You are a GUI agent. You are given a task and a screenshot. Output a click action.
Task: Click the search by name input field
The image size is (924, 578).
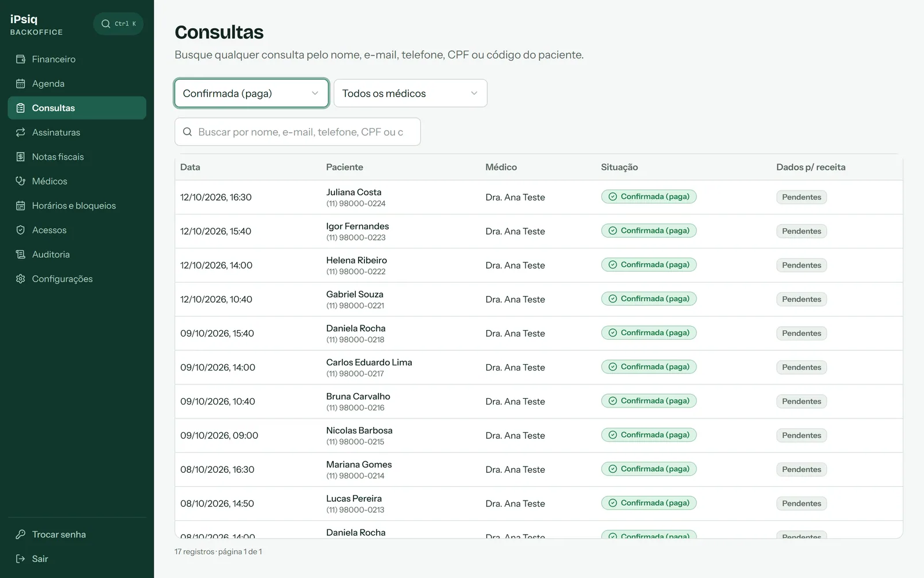[297, 132]
